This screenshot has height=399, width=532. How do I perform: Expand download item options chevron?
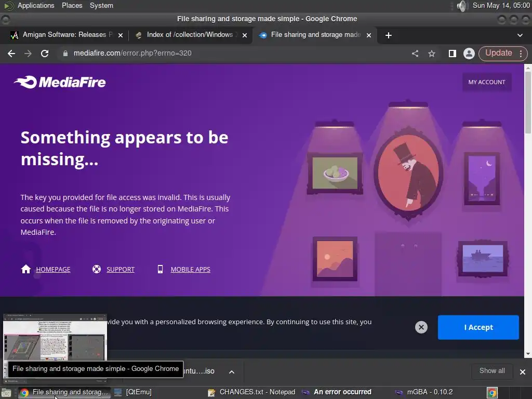231,372
